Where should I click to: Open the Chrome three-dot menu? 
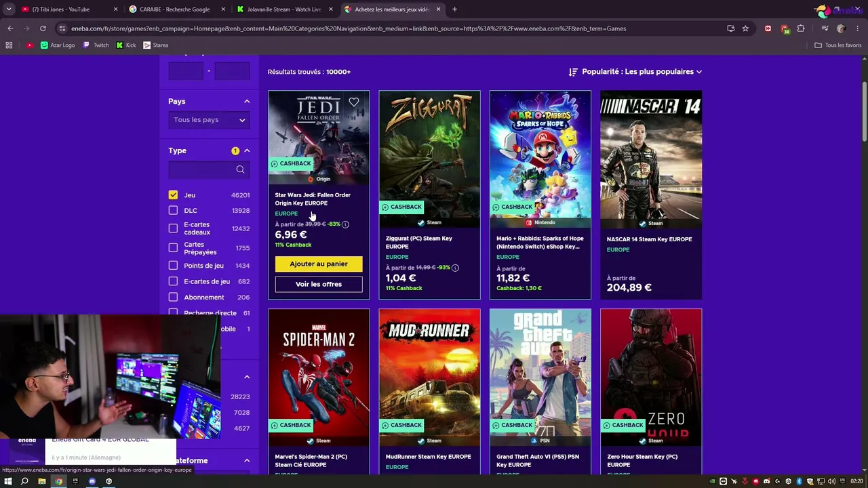coord(857,28)
